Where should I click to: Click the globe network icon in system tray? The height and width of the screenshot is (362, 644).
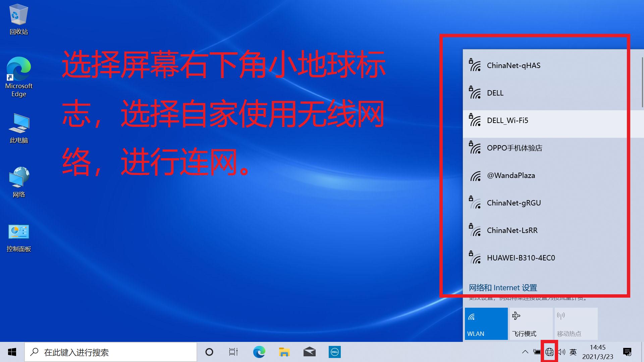[550, 352]
